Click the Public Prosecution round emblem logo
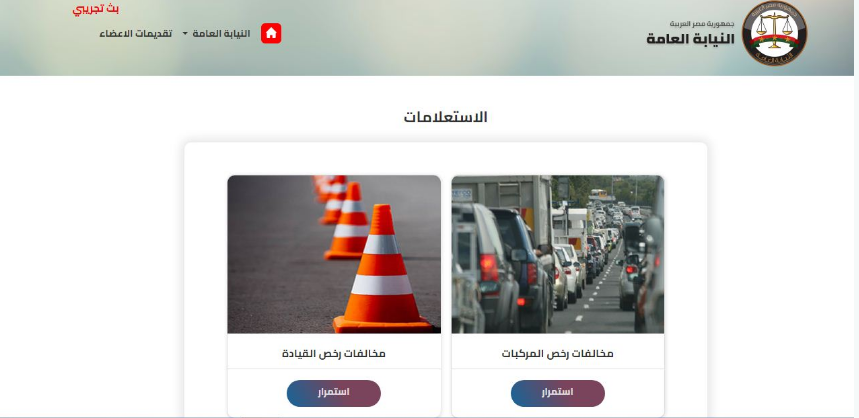The image size is (859, 418). pos(774,33)
